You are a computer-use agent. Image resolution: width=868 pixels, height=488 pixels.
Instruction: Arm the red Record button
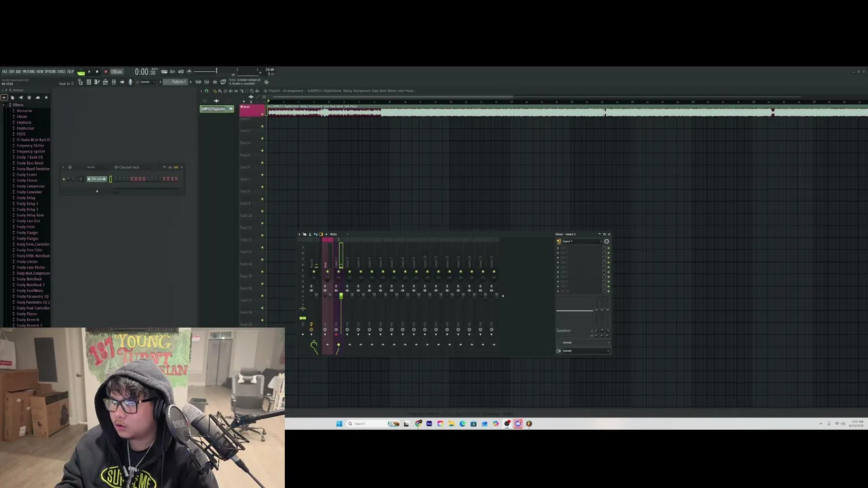pyautogui.click(x=105, y=72)
